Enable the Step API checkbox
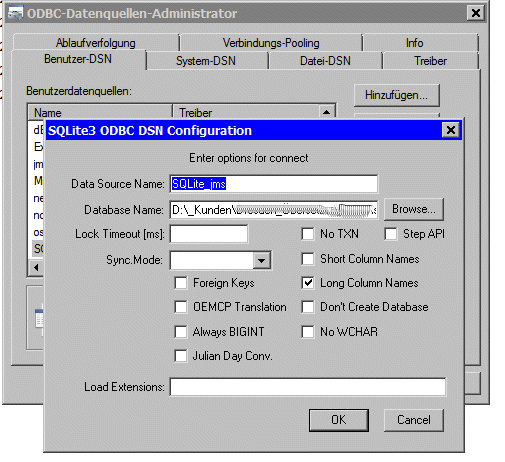 (390, 234)
